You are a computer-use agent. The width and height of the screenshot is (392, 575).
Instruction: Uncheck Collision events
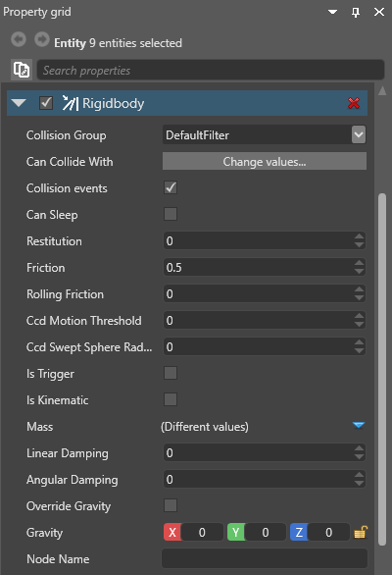click(x=171, y=187)
